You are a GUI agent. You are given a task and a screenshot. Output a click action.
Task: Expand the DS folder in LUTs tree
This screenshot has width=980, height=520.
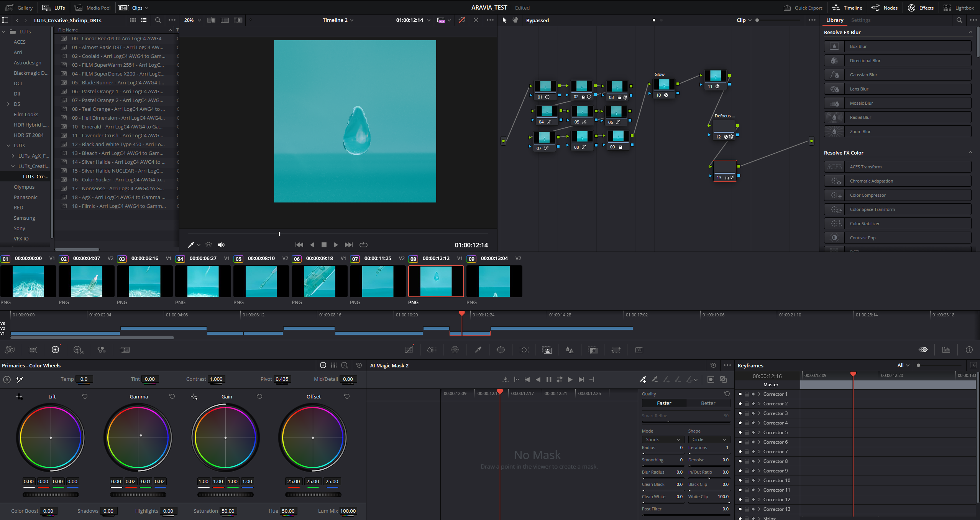pyautogui.click(x=8, y=104)
